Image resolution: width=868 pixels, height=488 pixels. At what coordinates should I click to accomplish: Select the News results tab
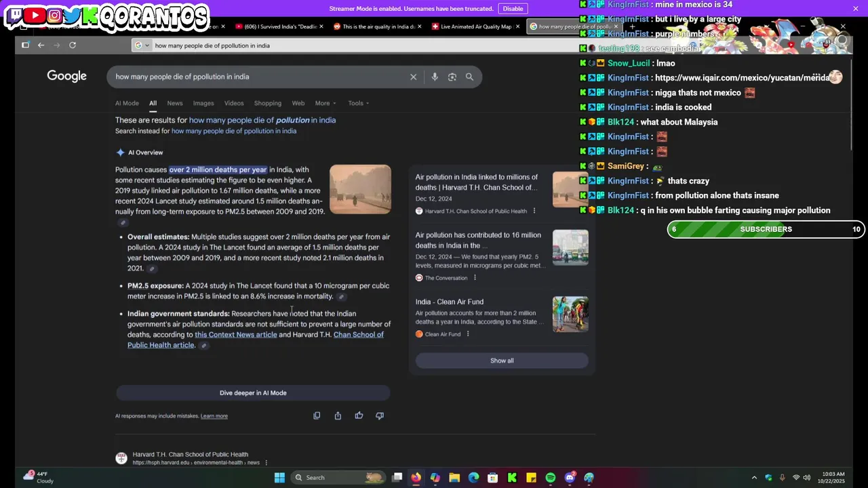coord(175,103)
